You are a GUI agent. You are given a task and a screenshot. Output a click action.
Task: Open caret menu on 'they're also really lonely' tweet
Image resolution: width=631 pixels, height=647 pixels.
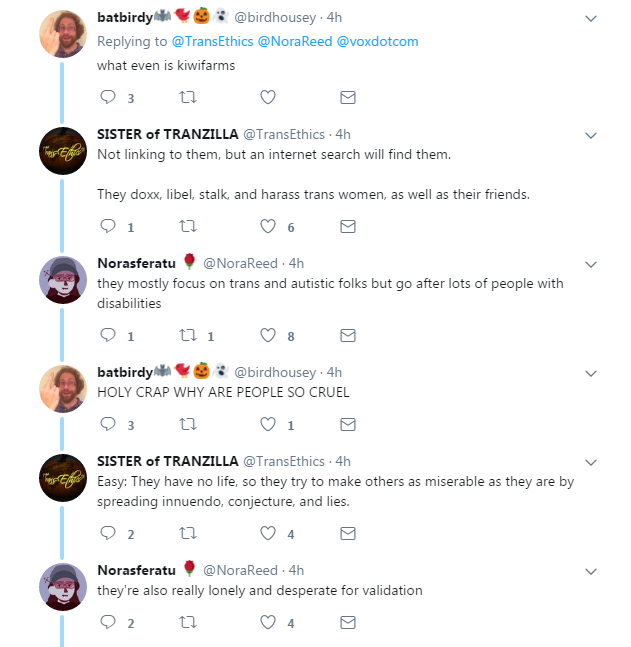pos(591,571)
